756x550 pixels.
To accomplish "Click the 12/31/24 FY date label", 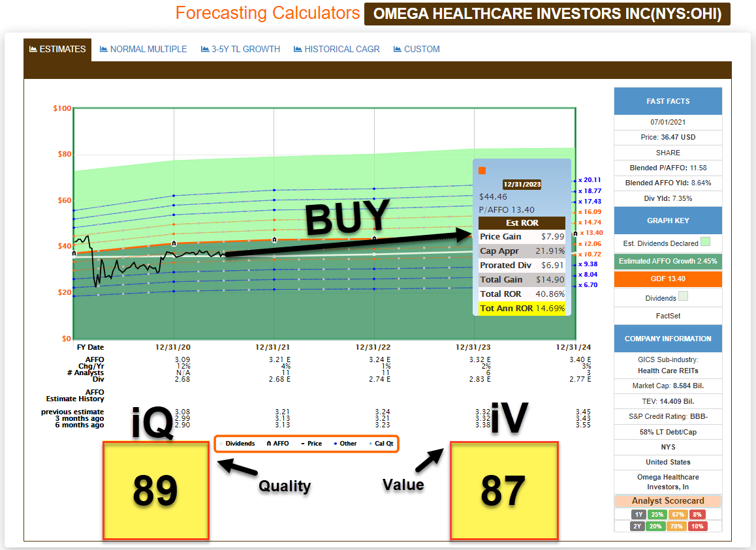I will click(x=573, y=347).
